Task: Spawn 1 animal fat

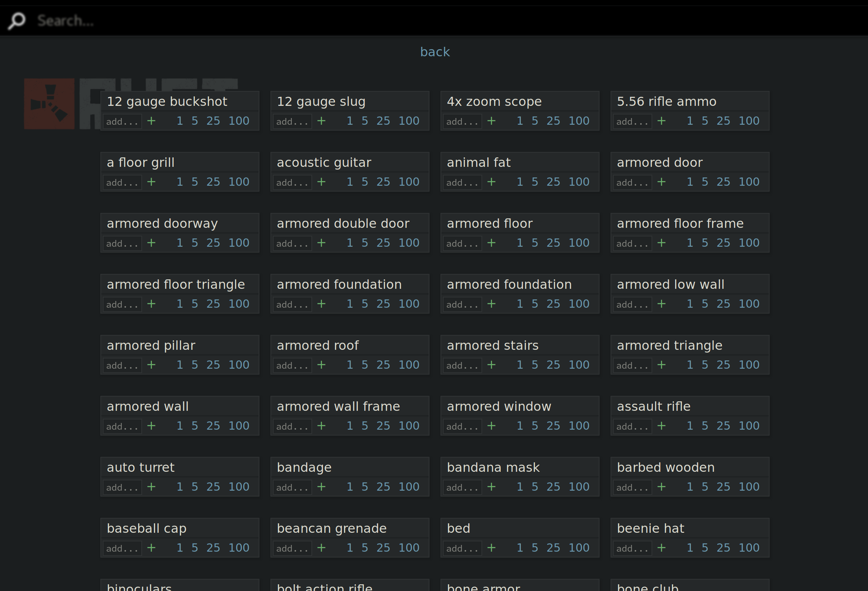Action: point(519,182)
